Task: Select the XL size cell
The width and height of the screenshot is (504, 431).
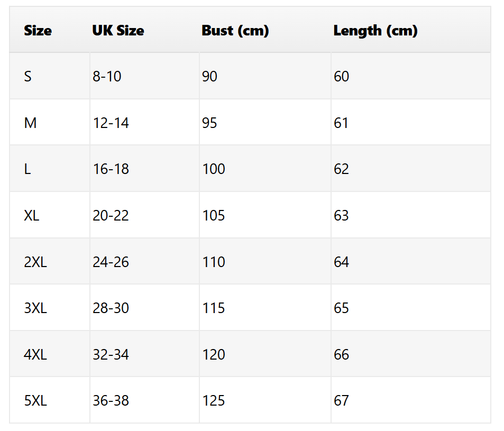Action: (32, 216)
